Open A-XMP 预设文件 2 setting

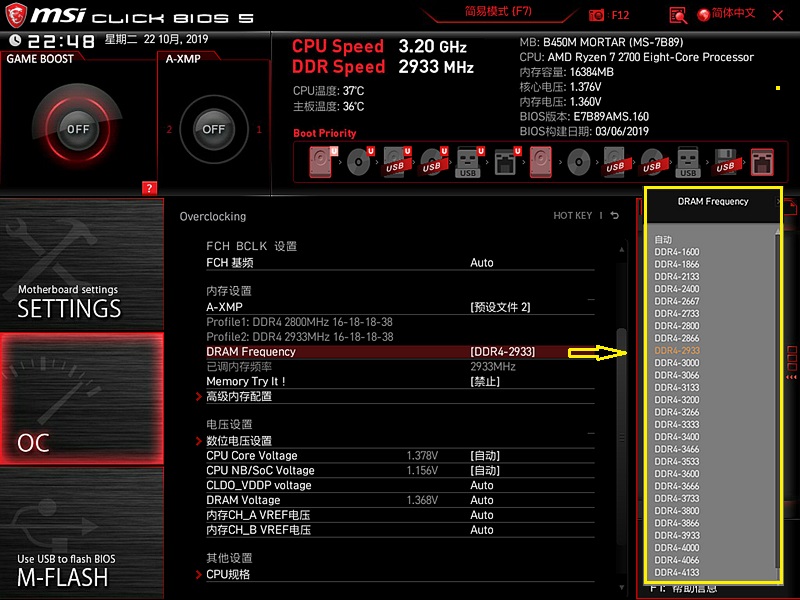400,307
